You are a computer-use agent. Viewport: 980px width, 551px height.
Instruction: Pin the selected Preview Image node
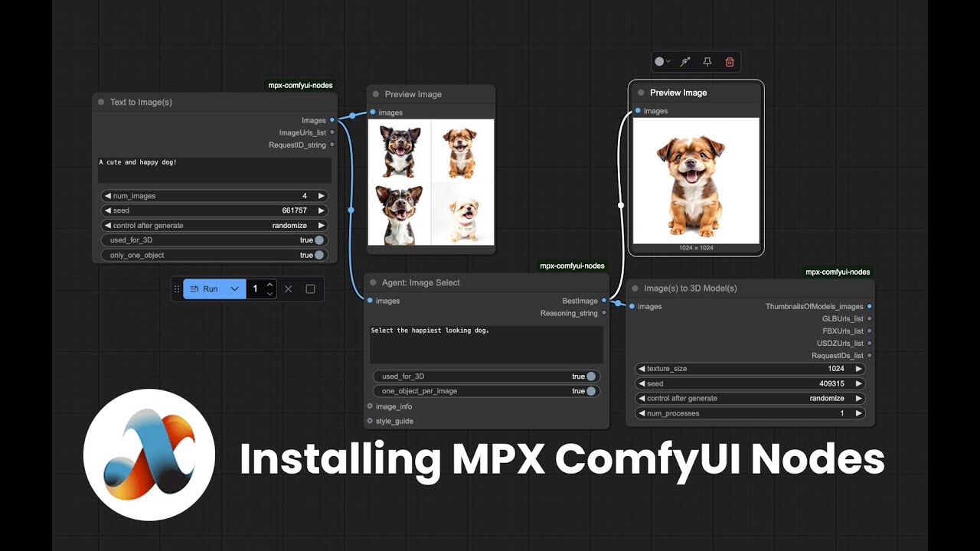click(707, 62)
